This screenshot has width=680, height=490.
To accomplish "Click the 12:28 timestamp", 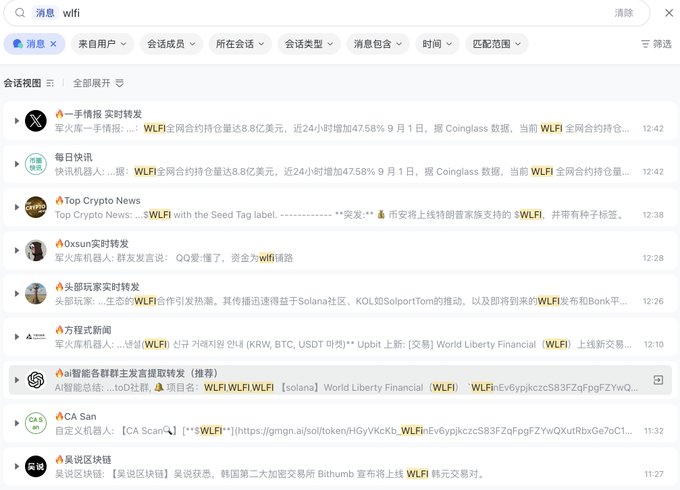I will click(x=653, y=258).
